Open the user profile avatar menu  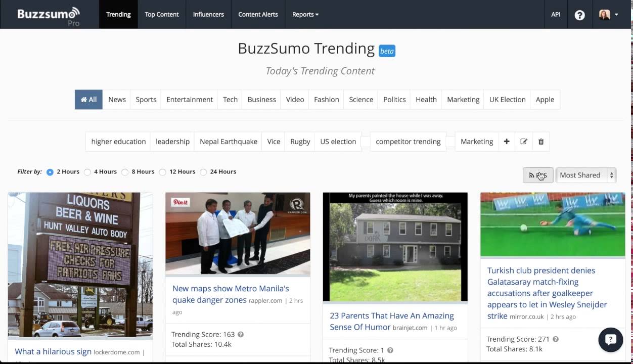tap(609, 15)
